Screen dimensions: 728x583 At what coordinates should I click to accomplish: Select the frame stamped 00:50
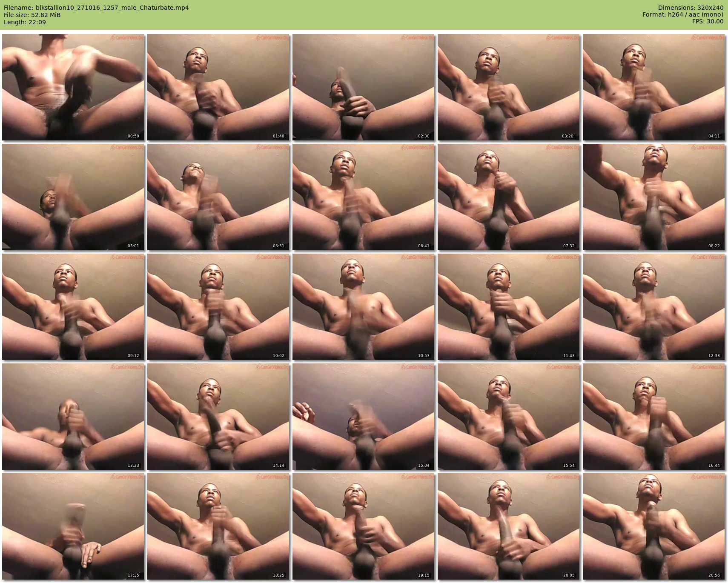[x=73, y=87]
